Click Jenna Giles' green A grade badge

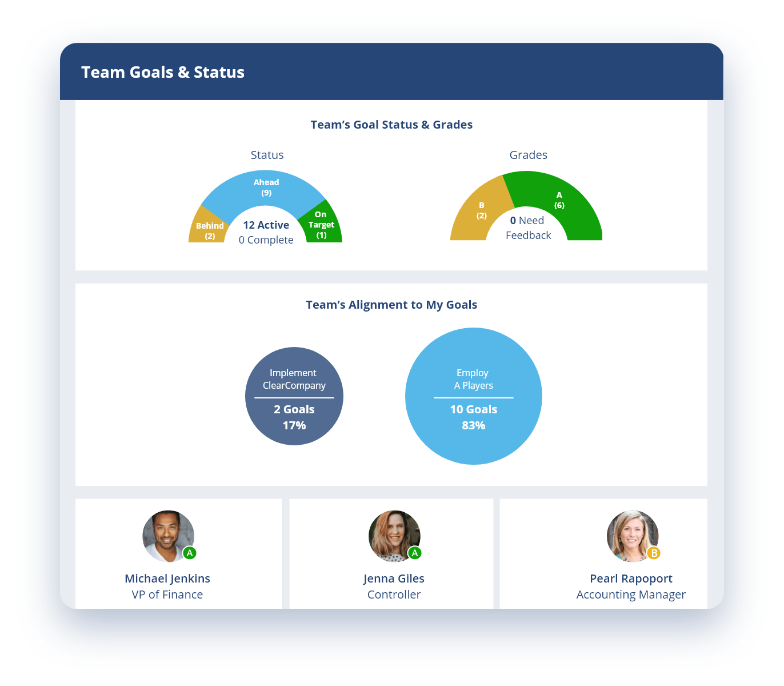coord(415,553)
